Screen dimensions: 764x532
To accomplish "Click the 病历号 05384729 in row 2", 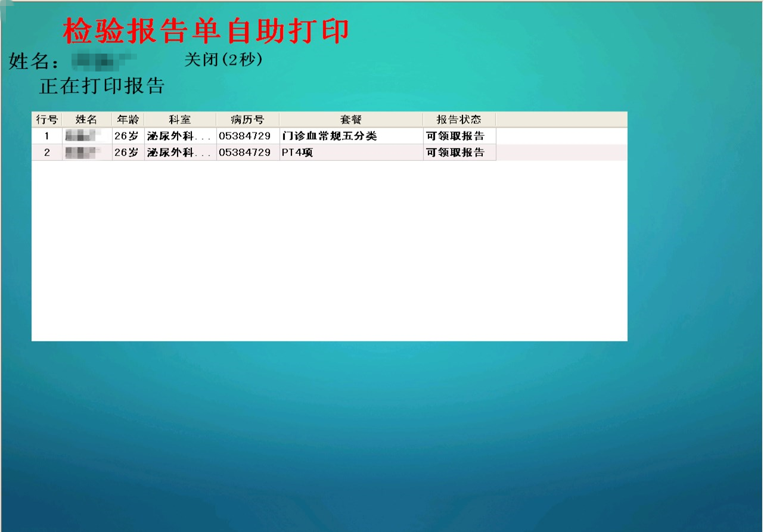I will pos(244,153).
